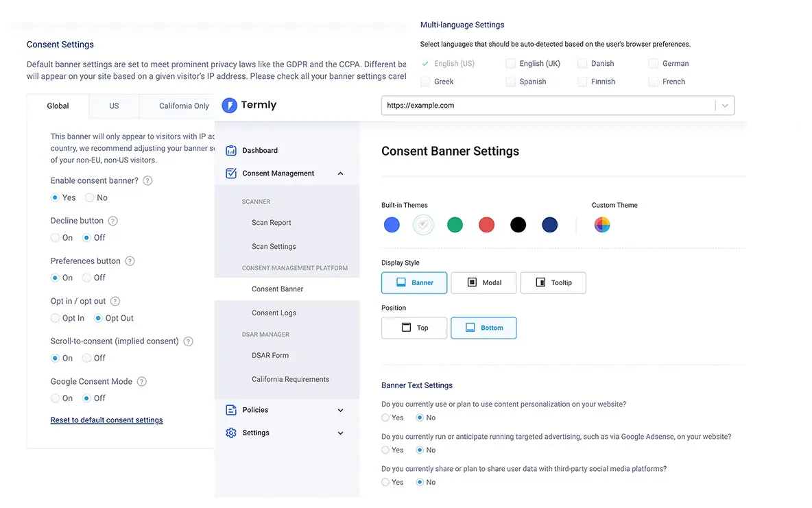Open Dashboard via its sidebar icon
This screenshot has height=508, width=812.
(231, 151)
